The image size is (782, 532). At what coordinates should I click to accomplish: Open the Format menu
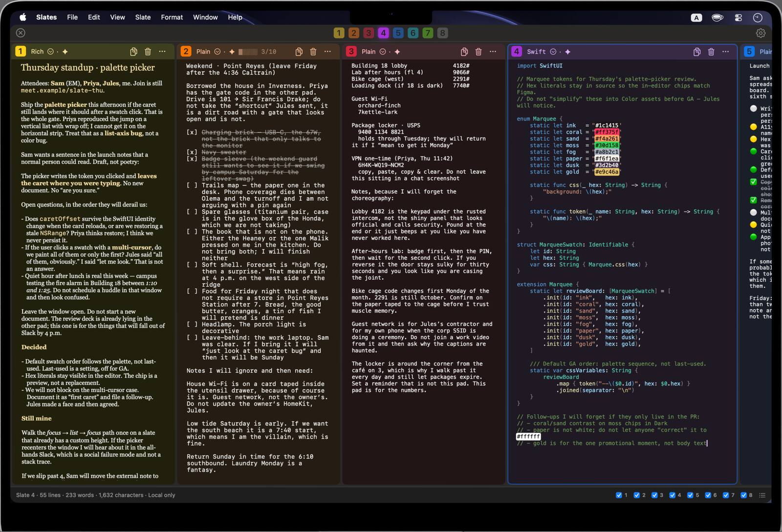coord(172,17)
